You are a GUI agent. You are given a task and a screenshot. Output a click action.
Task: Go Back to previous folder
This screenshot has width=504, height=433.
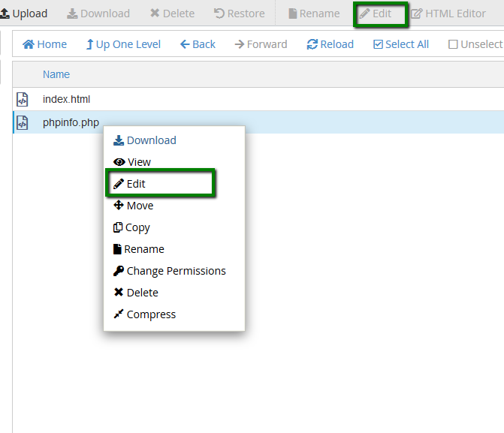(x=198, y=44)
